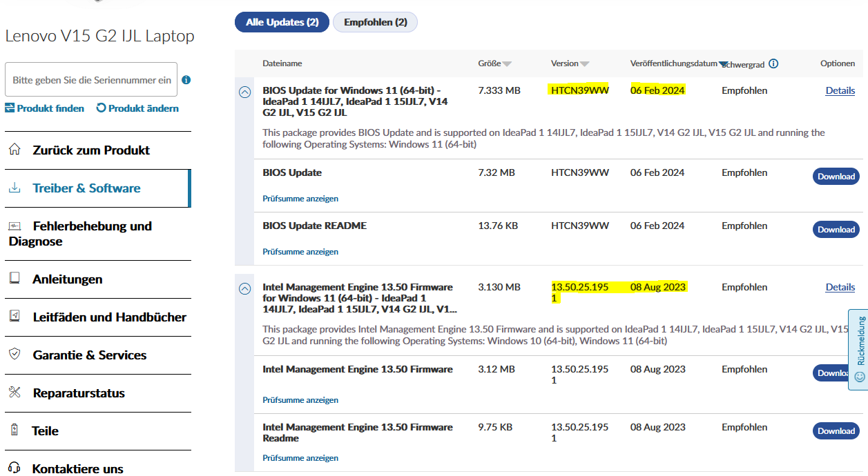The image size is (868, 476).
Task: Sort by Version column arrow
Action: click(x=585, y=64)
